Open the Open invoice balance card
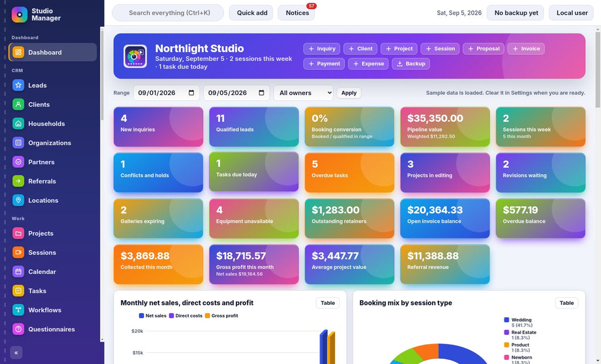 (445, 219)
